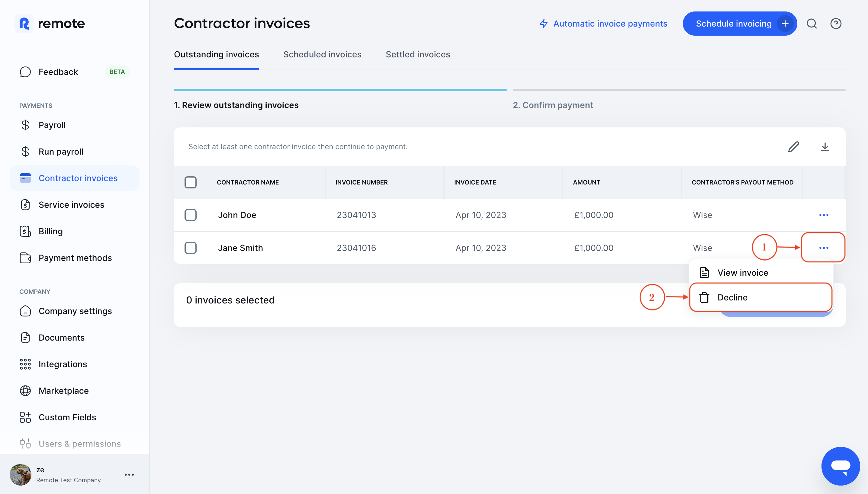Open John Doe's row actions menu
This screenshot has width=868, height=494.
[824, 215]
